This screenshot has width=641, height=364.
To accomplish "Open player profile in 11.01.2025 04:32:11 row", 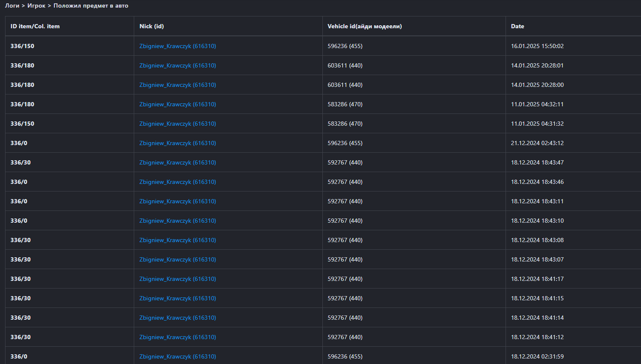I will tap(178, 104).
